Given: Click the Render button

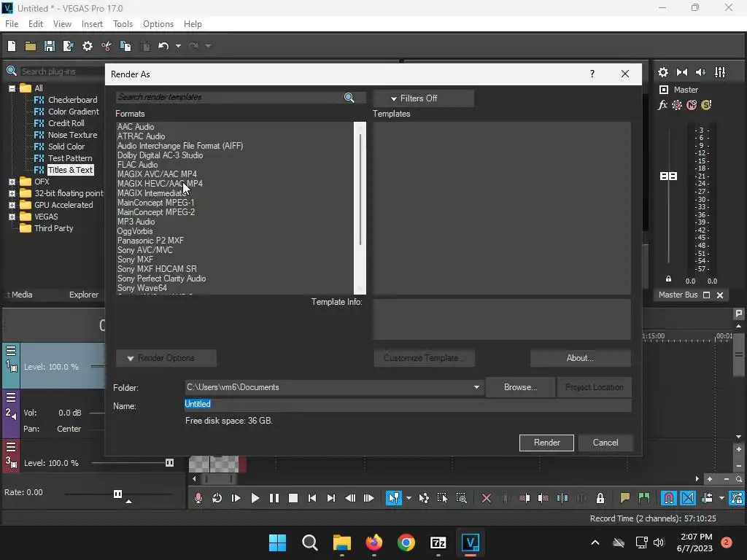Looking at the screenshot, I should point(546,443).
